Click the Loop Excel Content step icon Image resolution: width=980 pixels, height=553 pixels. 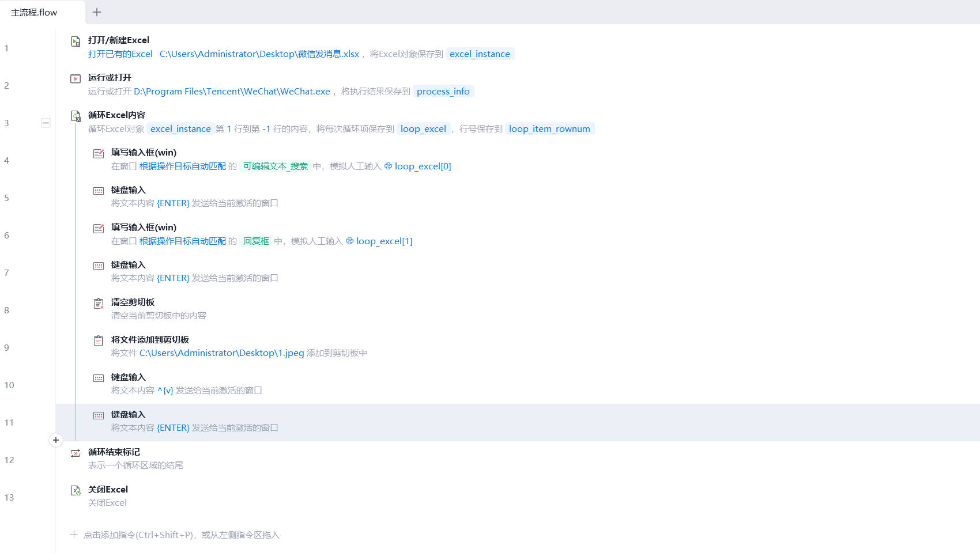tap(76, 116)
